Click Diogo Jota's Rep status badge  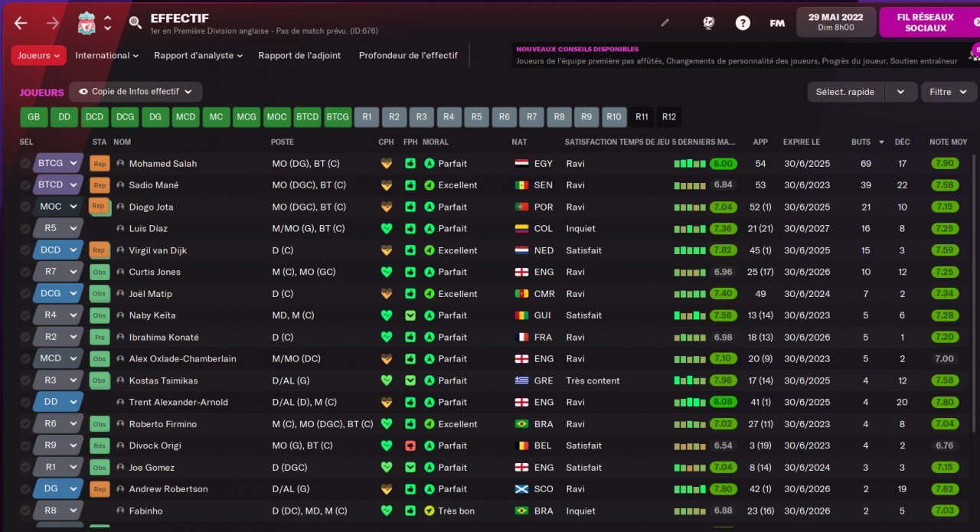(98, 206)
